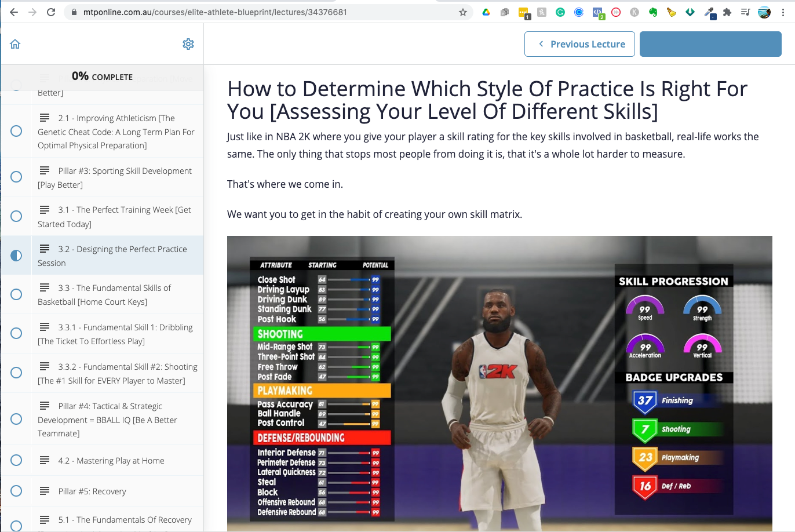This screenshot has width=795, height=532.
Task: Toggle the completion circle for lecture 3.3
Action: tap(16, 294)
